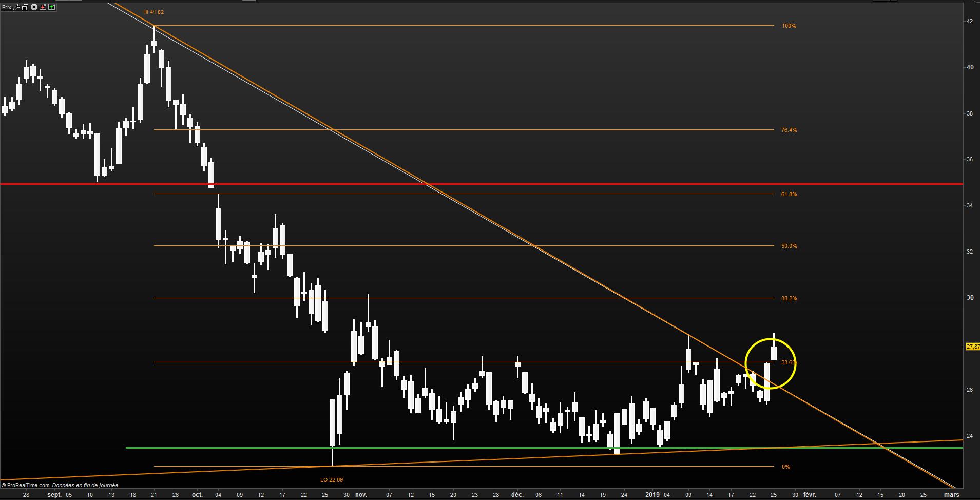Click the 'Données en fin de journée' notice
Viewport: 980px width, 500px height.
point(85,485)
